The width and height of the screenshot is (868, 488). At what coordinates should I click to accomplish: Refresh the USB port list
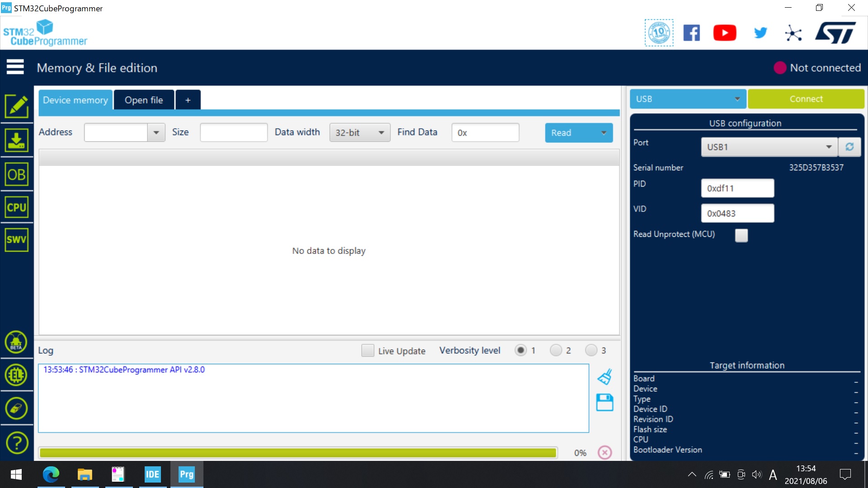coord(849,147)
